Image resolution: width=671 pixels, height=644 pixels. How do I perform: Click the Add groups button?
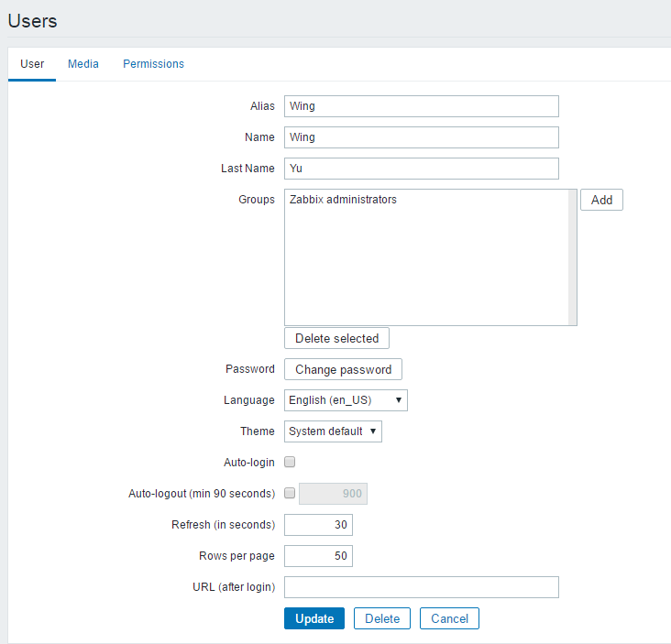[601, 200]
